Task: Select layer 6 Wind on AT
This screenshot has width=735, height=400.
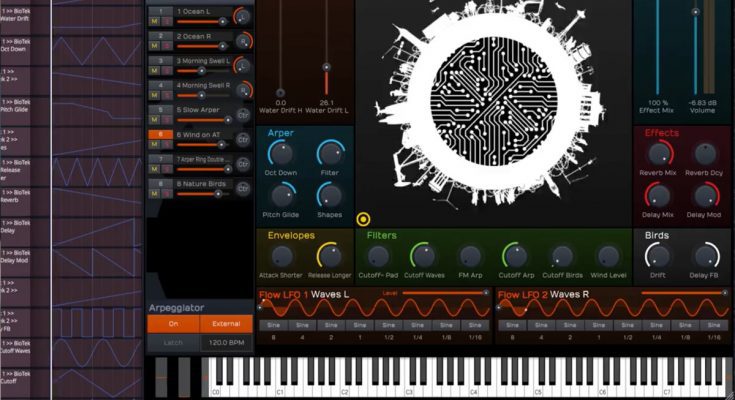Action: point(156,134)
